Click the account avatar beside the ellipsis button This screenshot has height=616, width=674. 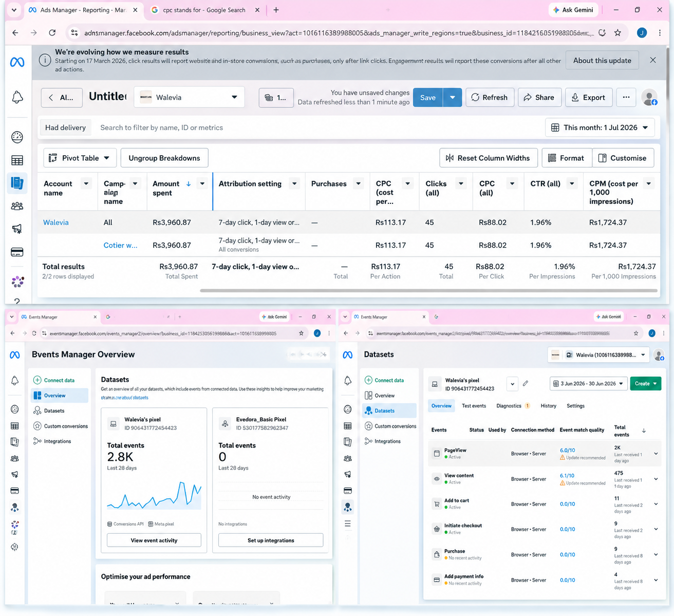pyautogui.click(x=649, y=97)
